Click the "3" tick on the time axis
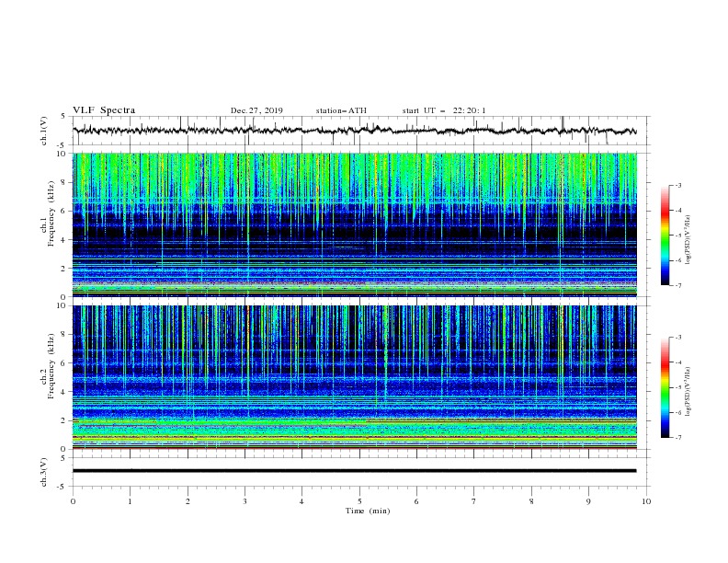This screenshot has height=563, width=728. click(x=245, y=501)
